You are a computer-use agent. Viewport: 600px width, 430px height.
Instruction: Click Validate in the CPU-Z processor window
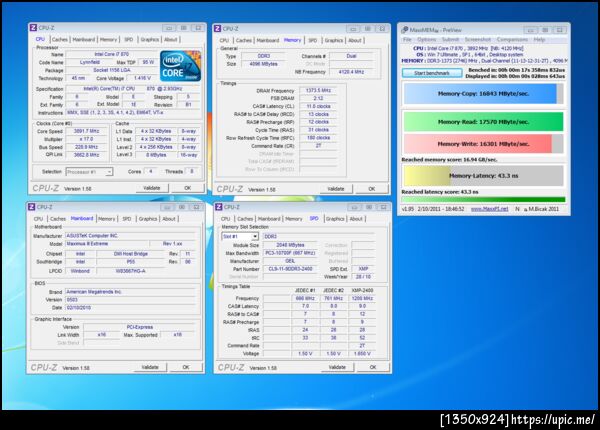coord(152,188)
